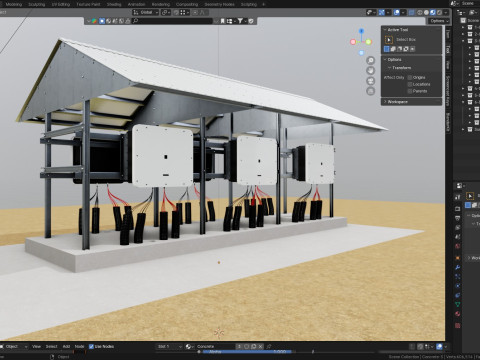Unlink the Concrete material with X icon
The height and width of the screenshot is (360, 480).
[x=260, y=347]
